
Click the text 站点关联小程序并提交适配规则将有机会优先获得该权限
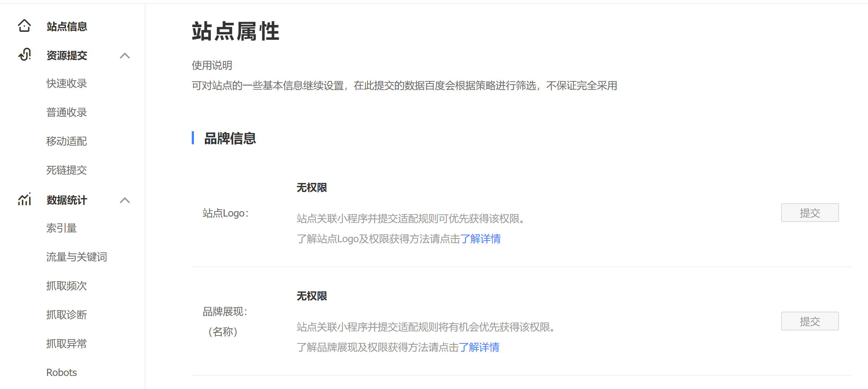click(426, 327)
